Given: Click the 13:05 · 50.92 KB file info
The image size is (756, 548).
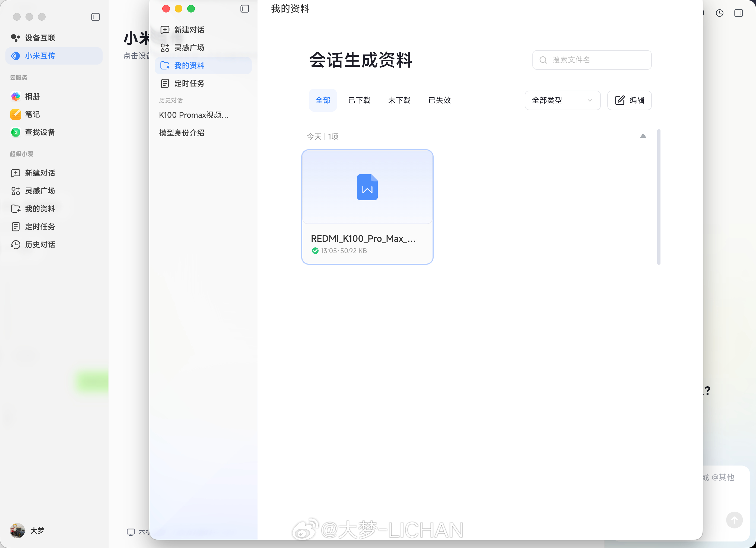Looking at the screenshot, I should (x=344, y=251).
